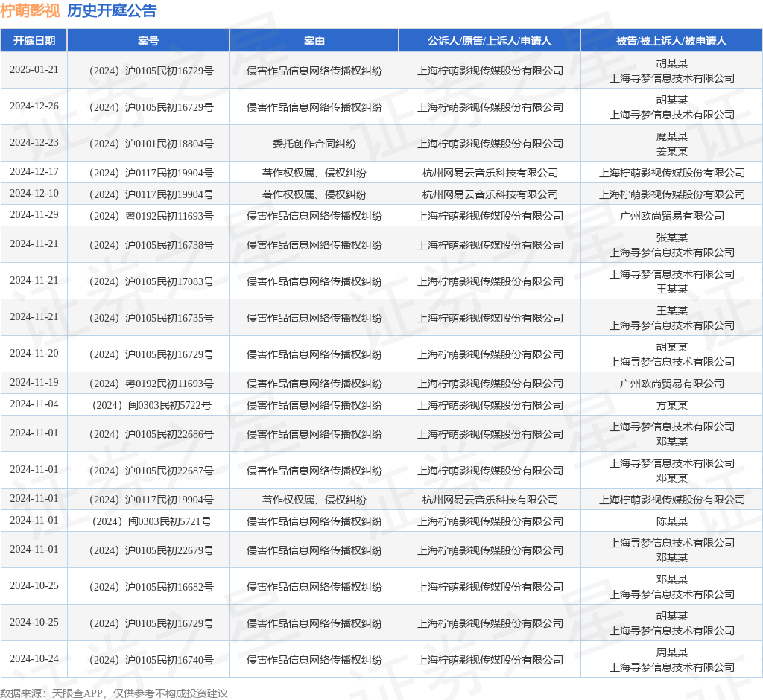This screenshot has height=700, width=763.
Task: Select the date cell 2024-12-23
Action: click(34, 142)
